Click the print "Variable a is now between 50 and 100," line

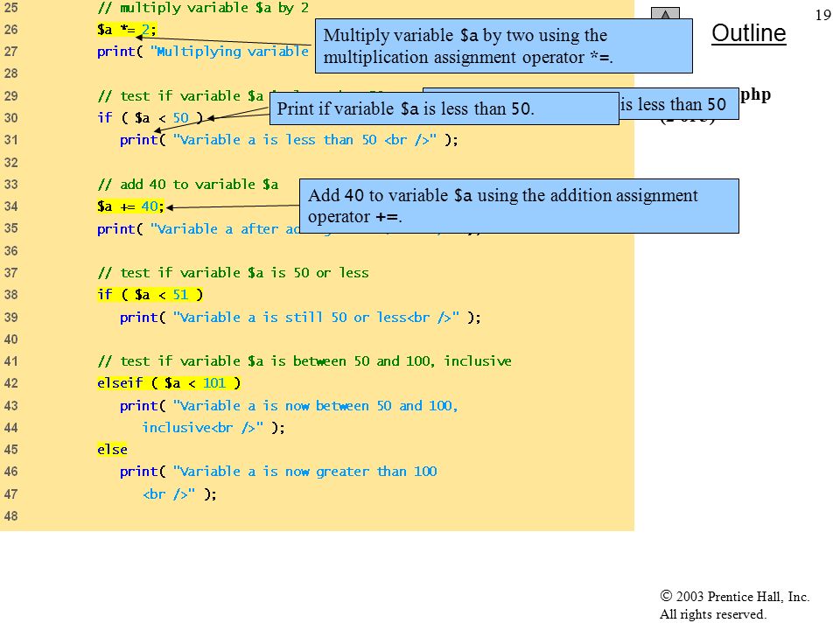pyautogui.click(x=289, y=405)
